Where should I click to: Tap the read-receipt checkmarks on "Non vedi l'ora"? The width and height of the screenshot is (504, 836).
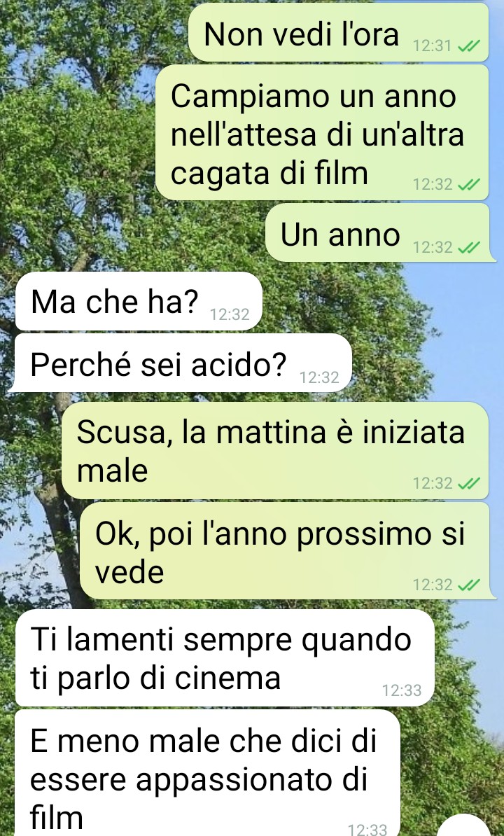point(470,46)
